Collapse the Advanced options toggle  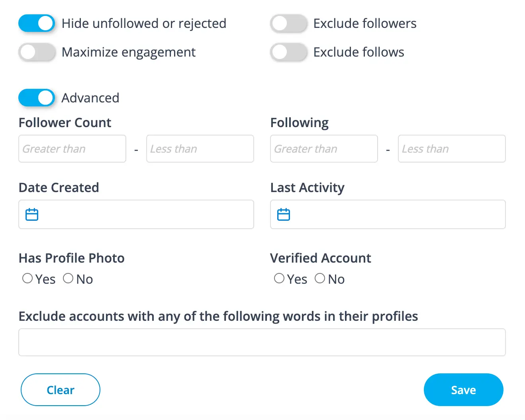pos(37,98)
